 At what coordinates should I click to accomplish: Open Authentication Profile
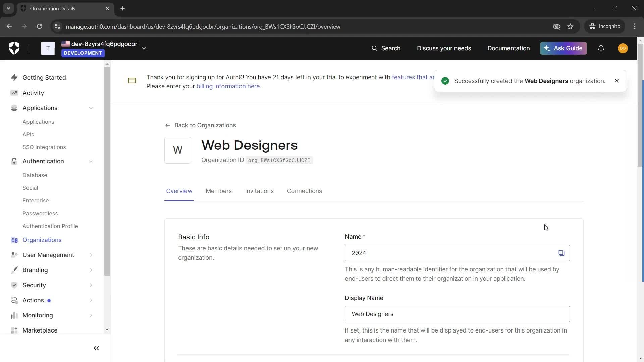(x=50, y=226)
